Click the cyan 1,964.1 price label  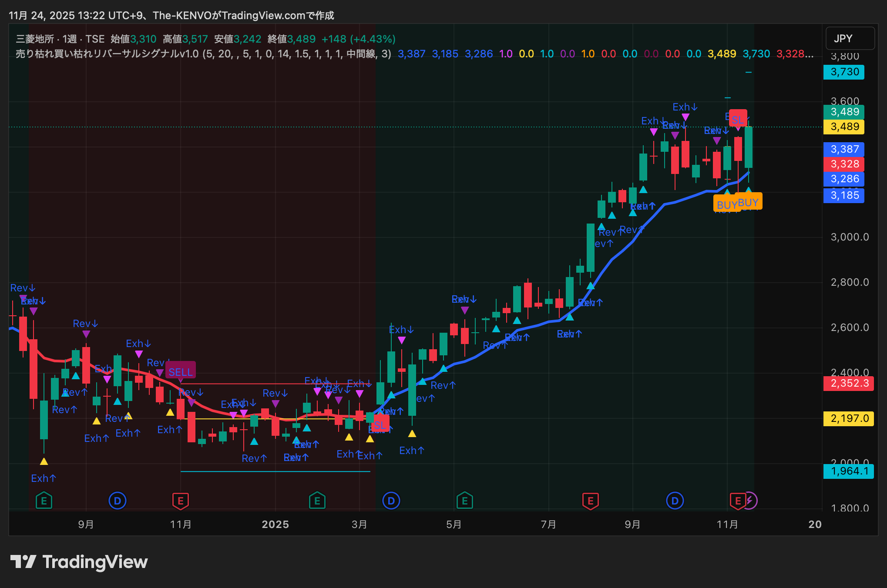[x=848, y=471]
